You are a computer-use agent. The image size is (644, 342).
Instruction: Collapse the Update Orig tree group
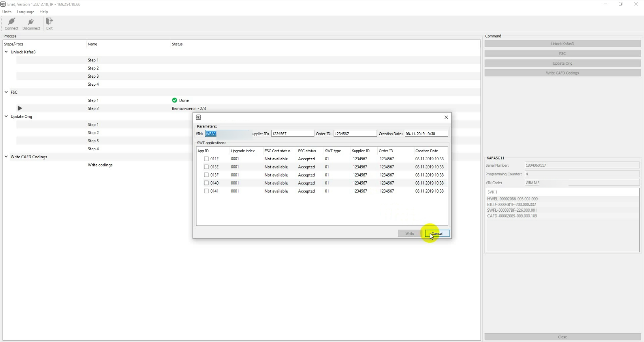coord(6,116)
